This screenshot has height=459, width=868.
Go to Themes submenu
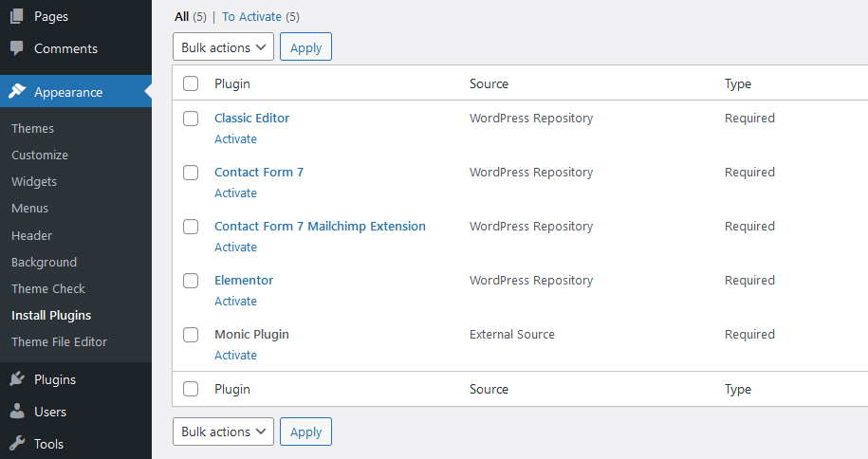coord(32,128)
